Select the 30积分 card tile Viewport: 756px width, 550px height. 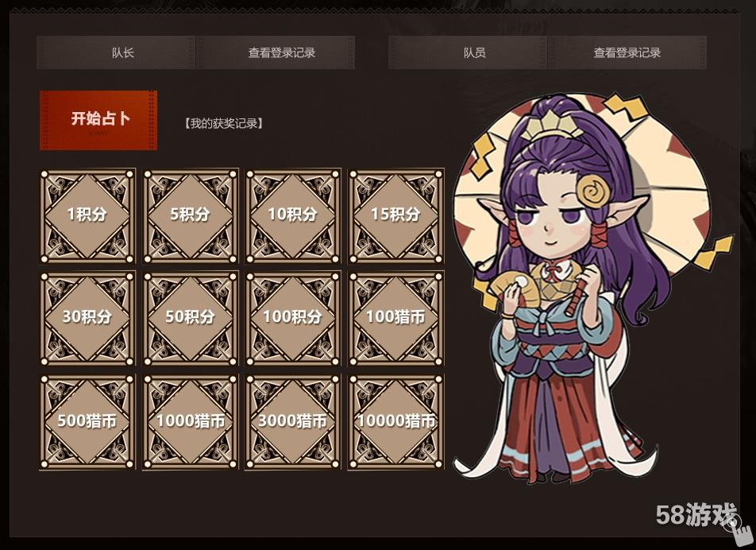(87, 319)
